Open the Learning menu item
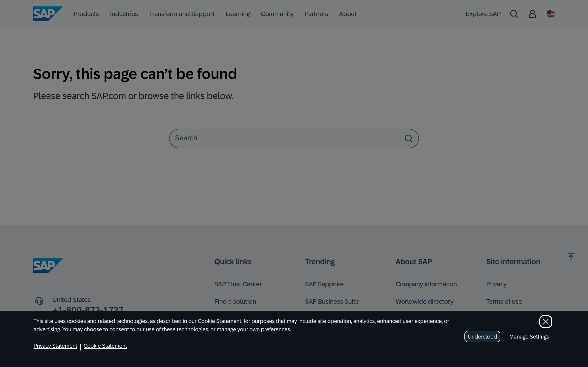Image resolution: width=588 pixels, height=367 pixels. point(238,14)
